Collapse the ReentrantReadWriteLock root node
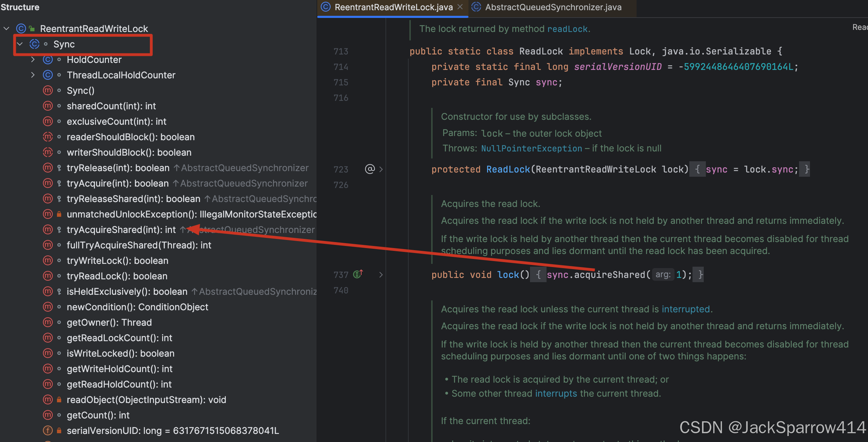Screen dimensions: 868x442 pyautogui.click(x=6, y=28)
